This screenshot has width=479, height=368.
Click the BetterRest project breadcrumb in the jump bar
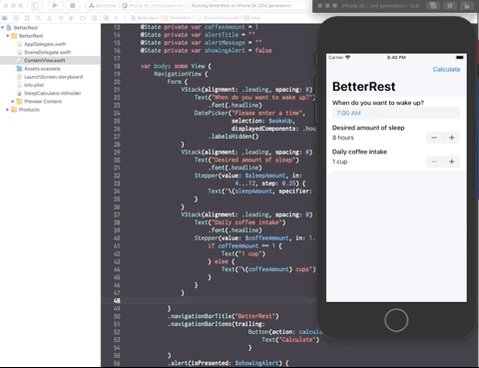[x=145, y=18]
